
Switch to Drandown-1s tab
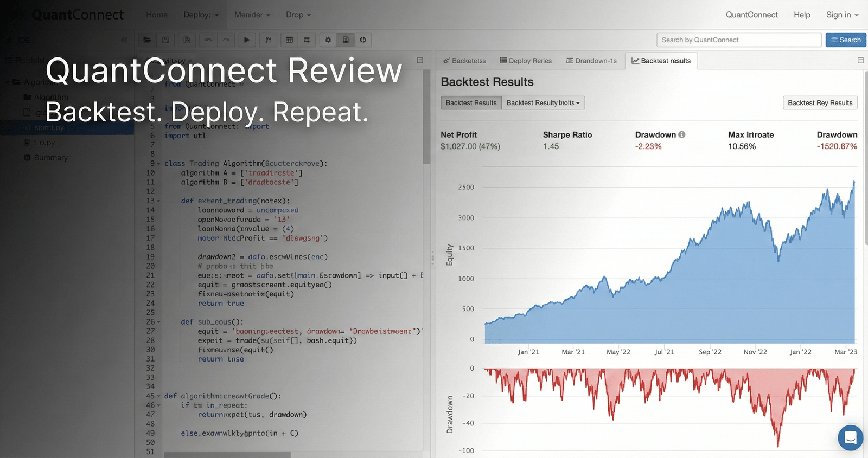point(591,61)
